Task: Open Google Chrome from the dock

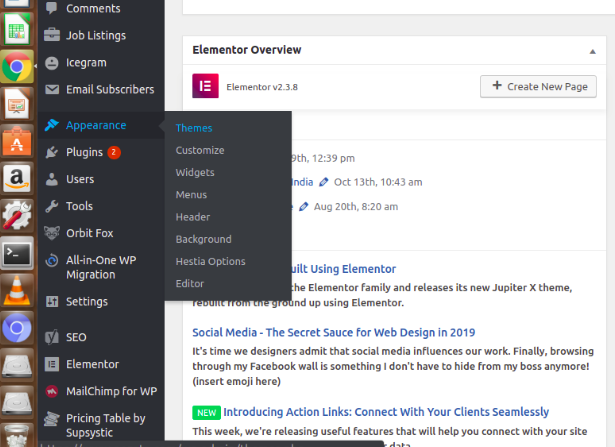Action: click(16, 66)
